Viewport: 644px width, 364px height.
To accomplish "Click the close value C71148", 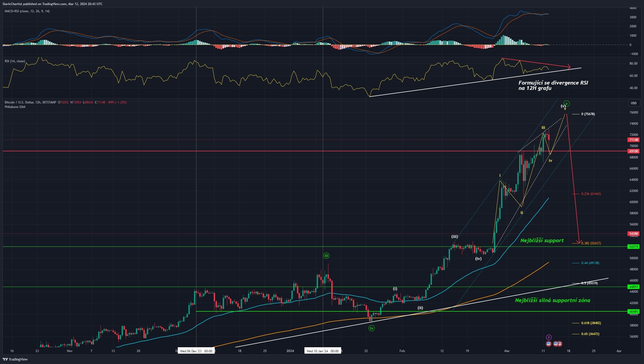I will 100,102.
